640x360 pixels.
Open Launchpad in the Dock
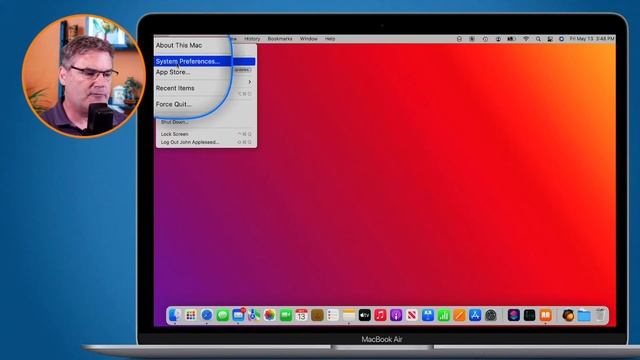[x=191, y=315]
